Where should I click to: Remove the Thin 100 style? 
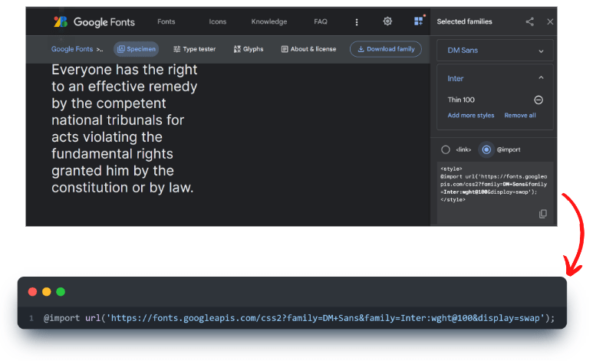[x=538, y=100]
